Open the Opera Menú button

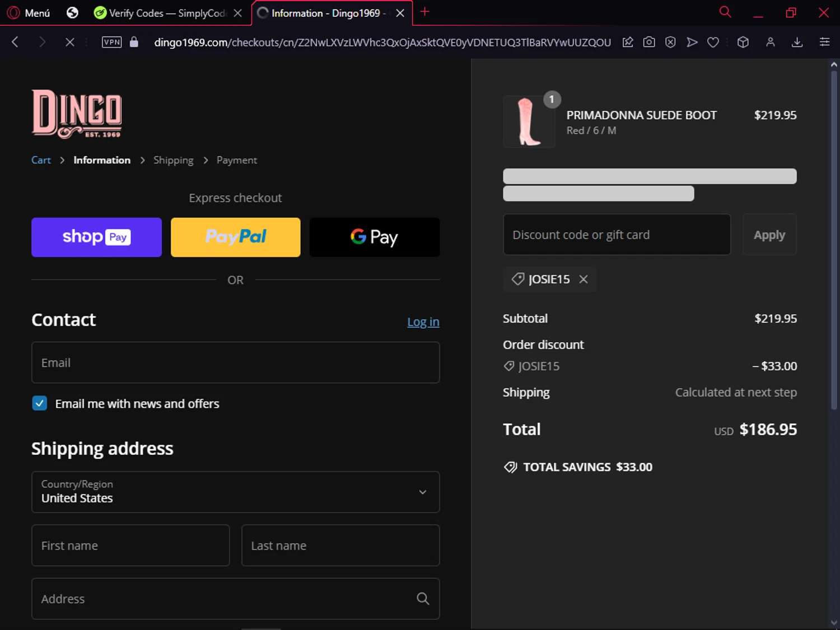tap(29, 13)
